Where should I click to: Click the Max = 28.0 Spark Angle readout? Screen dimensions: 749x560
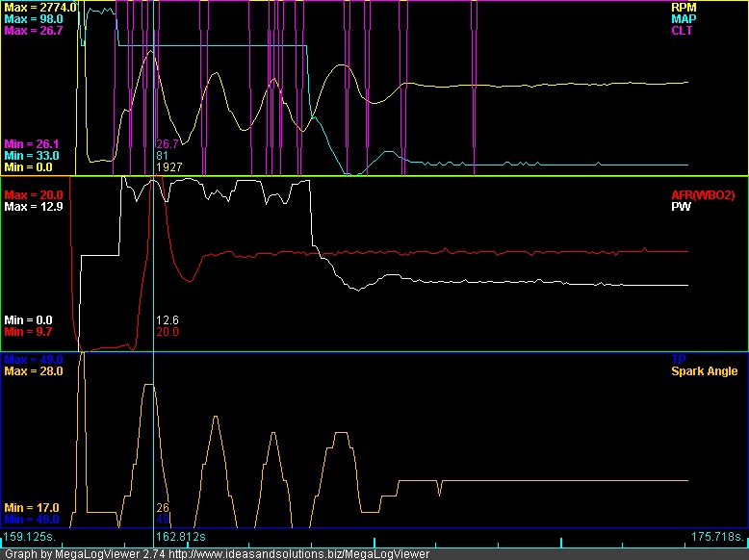click(34, 370)
